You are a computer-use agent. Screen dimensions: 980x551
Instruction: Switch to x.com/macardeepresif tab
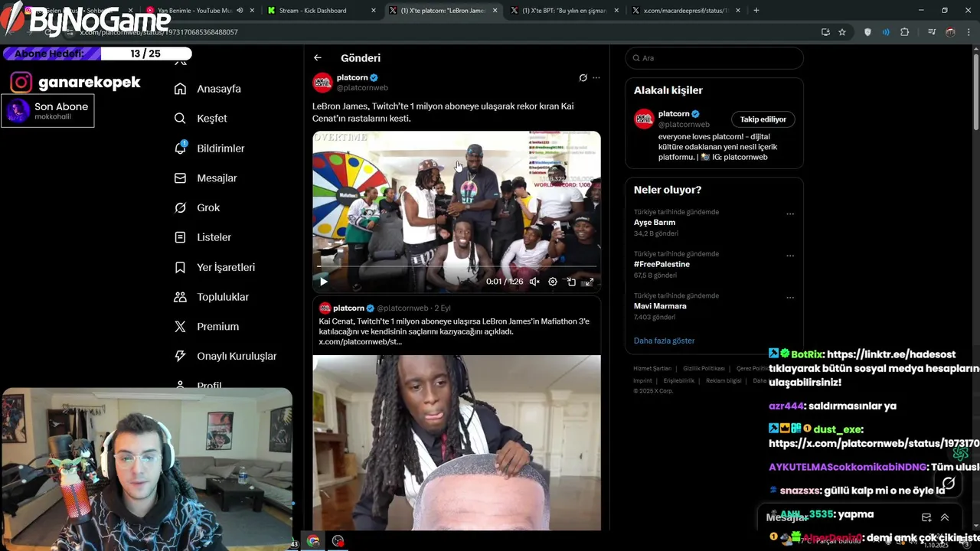pos(685,11)
